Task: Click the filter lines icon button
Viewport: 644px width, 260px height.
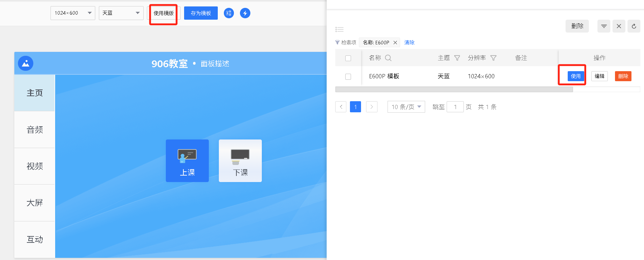Action: coord(604,26)
